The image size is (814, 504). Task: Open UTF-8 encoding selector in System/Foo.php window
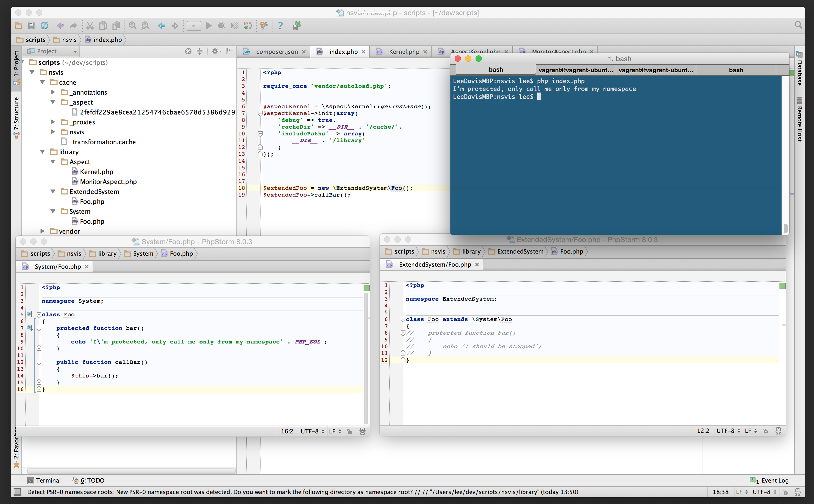[x=313, y=431]
